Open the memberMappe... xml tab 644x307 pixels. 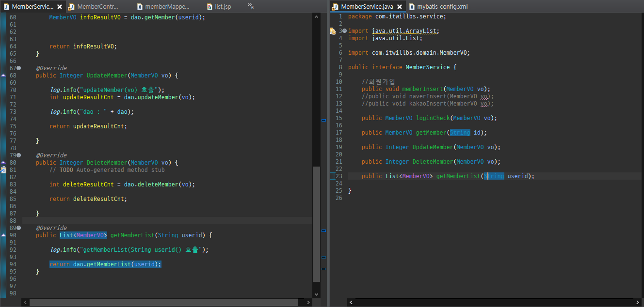click(x=163, y=7)
